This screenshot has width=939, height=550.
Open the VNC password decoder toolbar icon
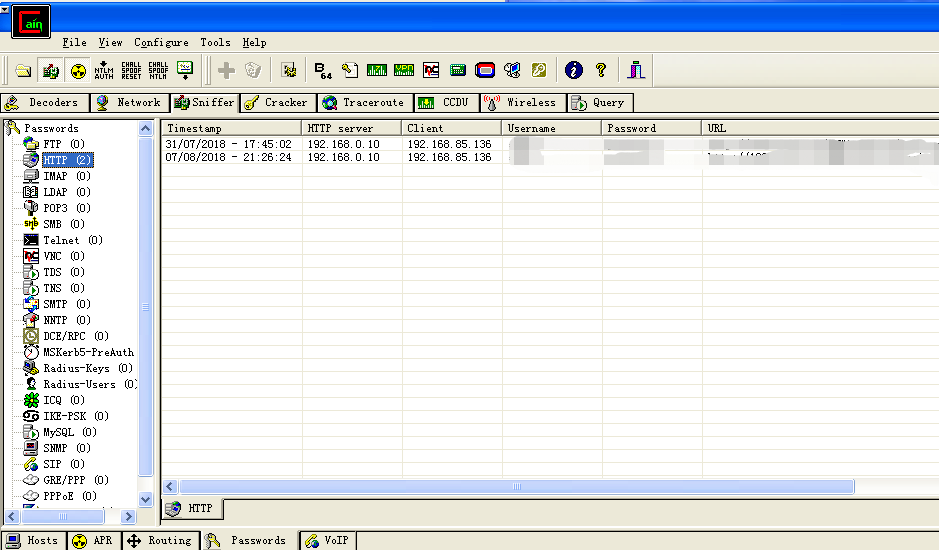[431, 71]
